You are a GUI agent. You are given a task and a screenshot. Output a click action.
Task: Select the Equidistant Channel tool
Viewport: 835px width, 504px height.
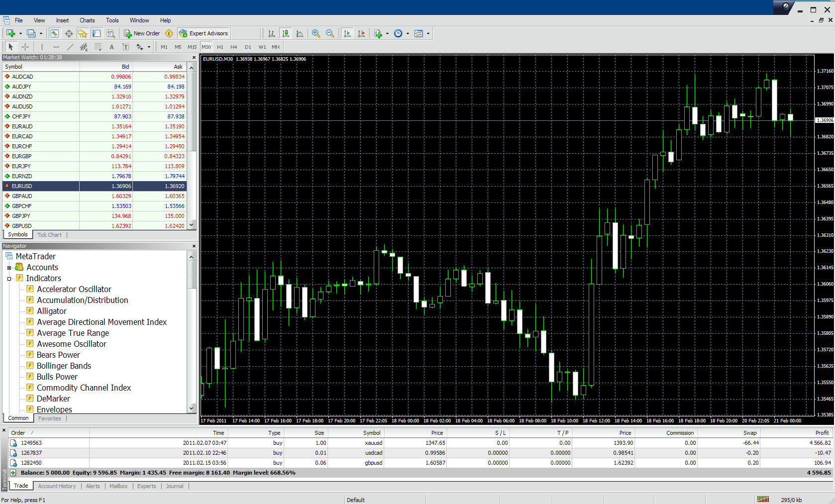[x=84, y=47]
